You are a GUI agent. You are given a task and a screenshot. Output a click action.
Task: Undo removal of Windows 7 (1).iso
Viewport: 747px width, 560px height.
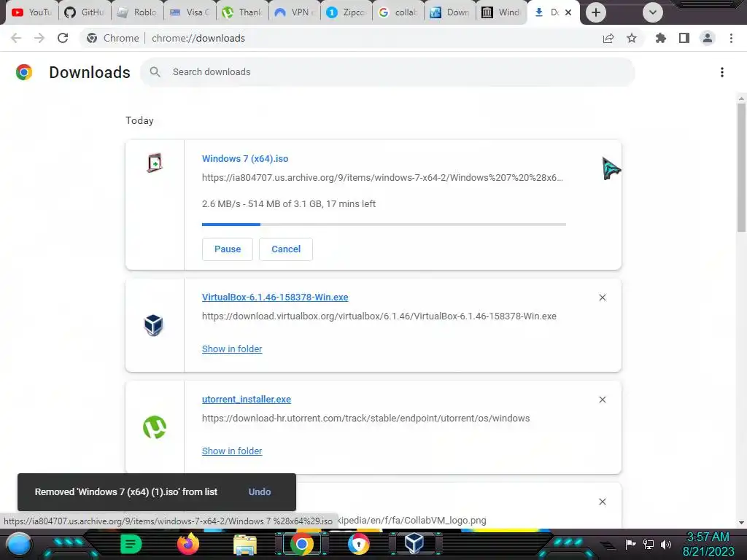click(x=259, y=492)
